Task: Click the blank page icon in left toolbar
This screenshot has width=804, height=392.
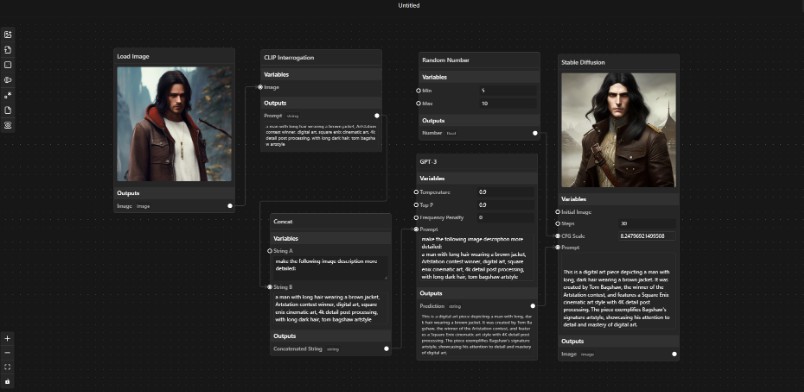Action: (x=8, y=110)
